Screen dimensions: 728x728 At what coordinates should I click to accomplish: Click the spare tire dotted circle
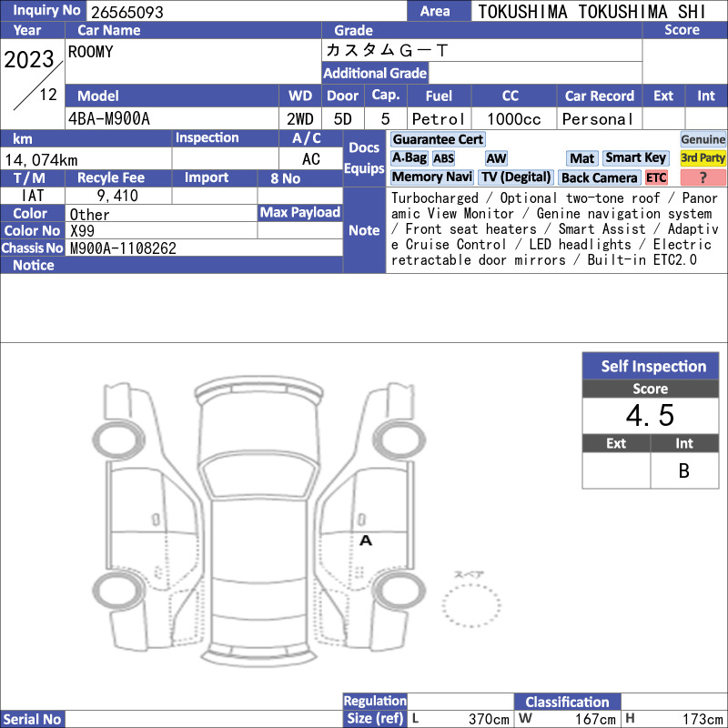point(471,605)
